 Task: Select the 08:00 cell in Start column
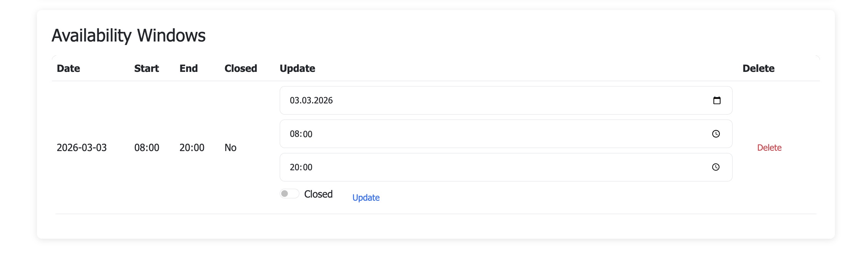click(147, 148)
